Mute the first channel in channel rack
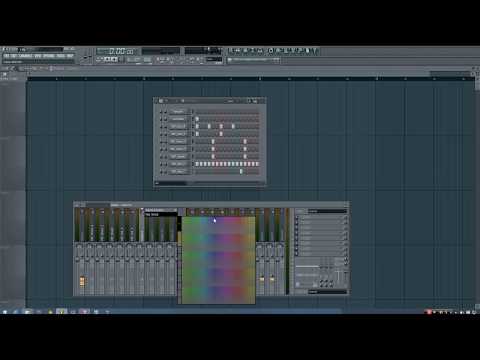480x360 pixels. coord(161,111)
